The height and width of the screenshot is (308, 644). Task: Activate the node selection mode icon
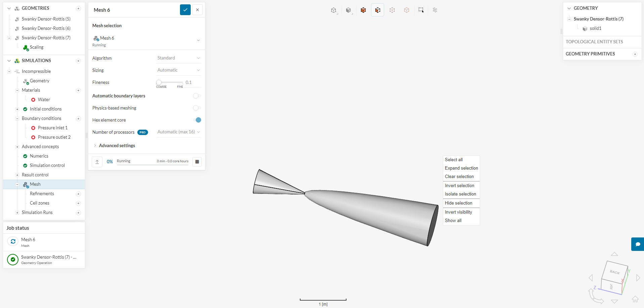(407, 10)
